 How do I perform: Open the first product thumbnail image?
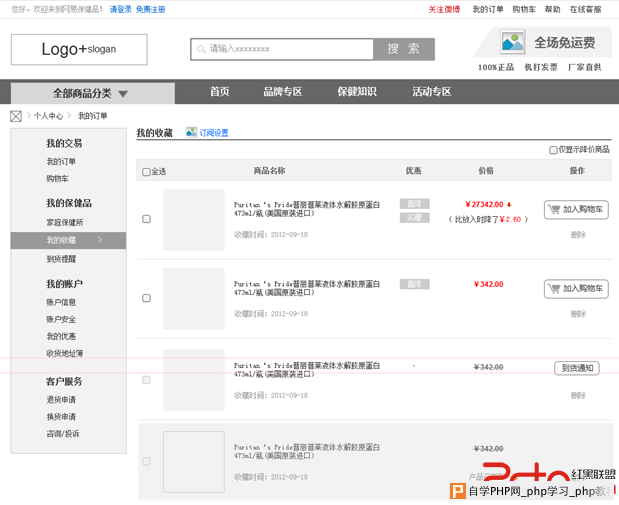(x=194, y=219)
